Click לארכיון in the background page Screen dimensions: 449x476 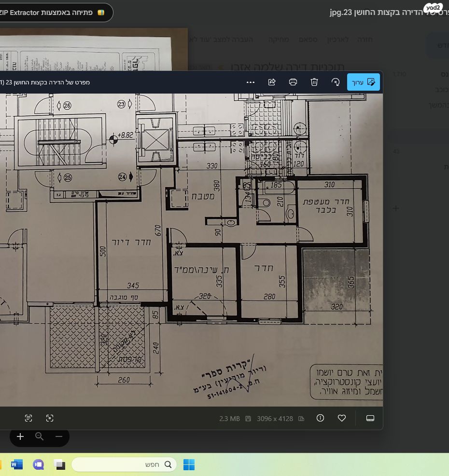click(338, 40)
